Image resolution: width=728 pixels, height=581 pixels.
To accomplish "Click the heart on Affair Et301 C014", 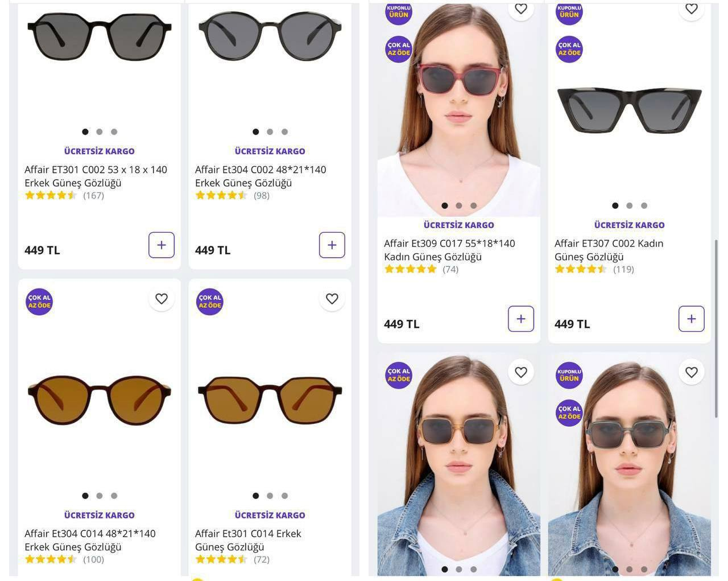I will (x=332, y=298).
